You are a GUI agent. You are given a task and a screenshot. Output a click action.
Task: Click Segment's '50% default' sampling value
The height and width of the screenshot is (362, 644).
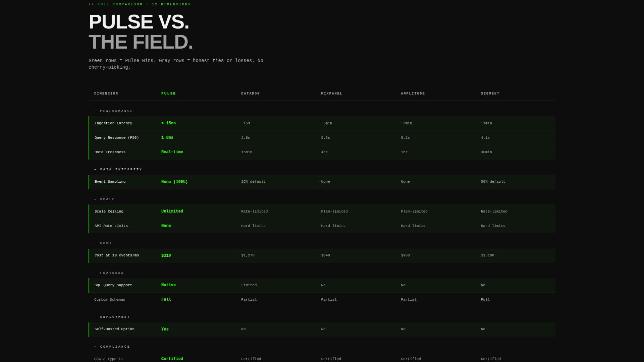point(493,182)
